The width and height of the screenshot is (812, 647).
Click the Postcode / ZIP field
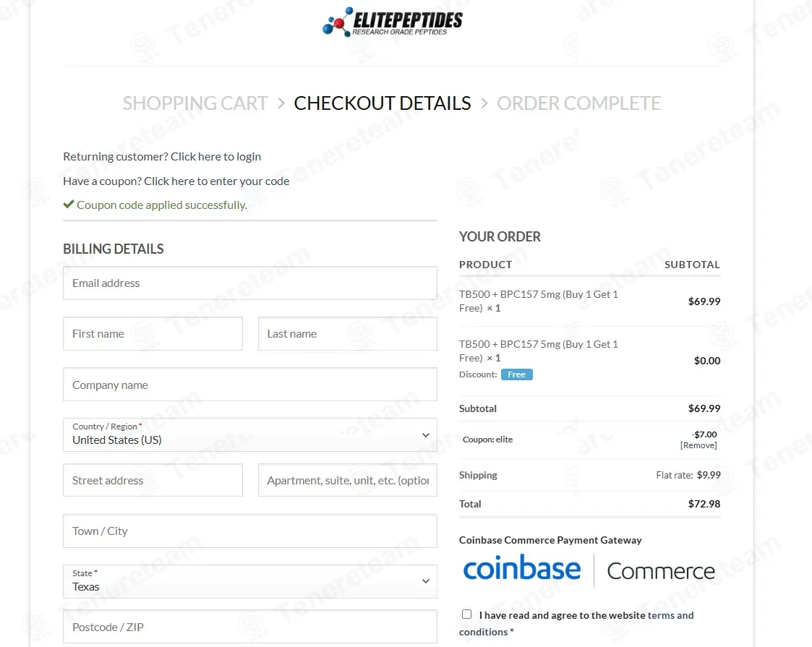(x=249, y=627)
